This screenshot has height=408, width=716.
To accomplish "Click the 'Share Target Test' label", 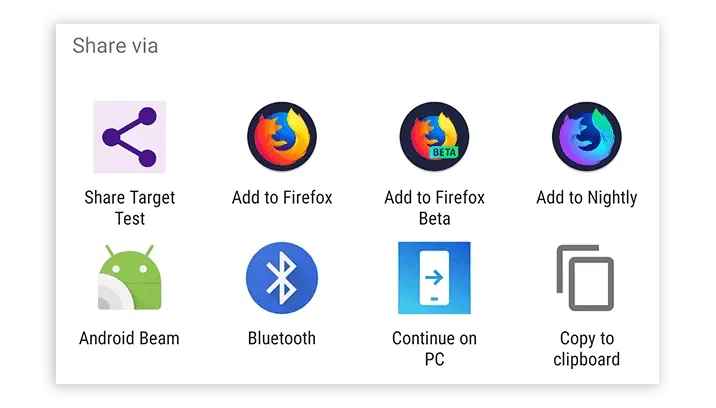I will (130, 208).
